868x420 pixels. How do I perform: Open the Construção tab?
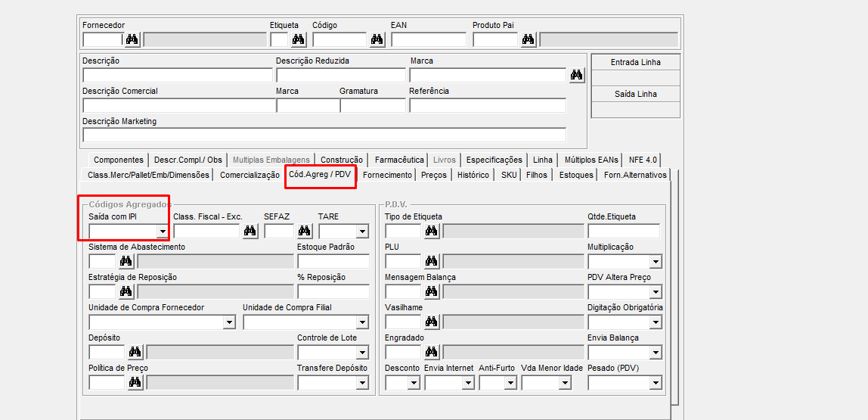(x=342, y=160)
